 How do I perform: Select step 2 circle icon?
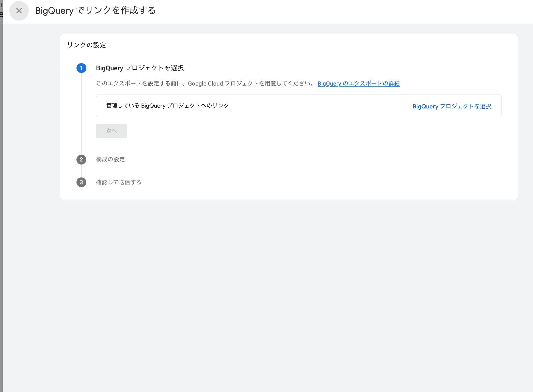point(81,159)
